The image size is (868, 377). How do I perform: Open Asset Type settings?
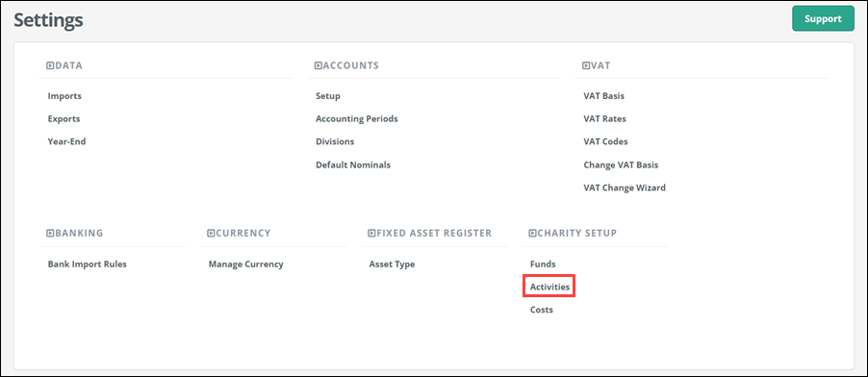tap(392, 264)
